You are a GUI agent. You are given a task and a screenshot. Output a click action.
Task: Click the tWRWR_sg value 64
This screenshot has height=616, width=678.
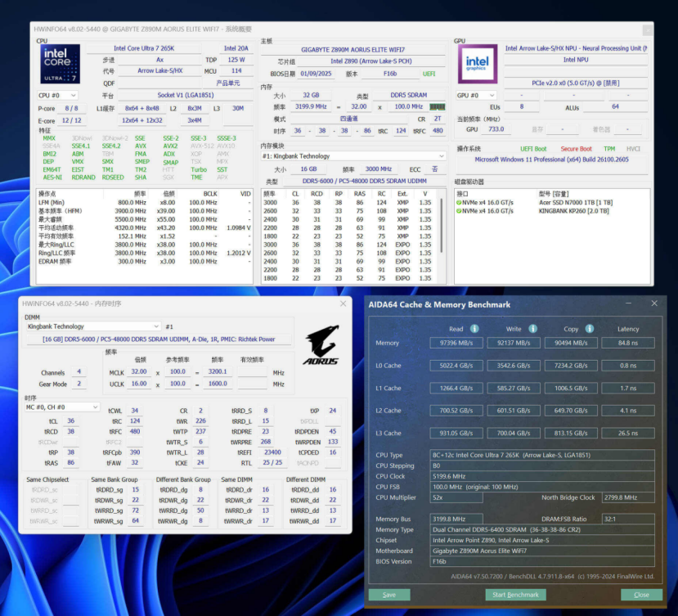[x=135, y=521]
